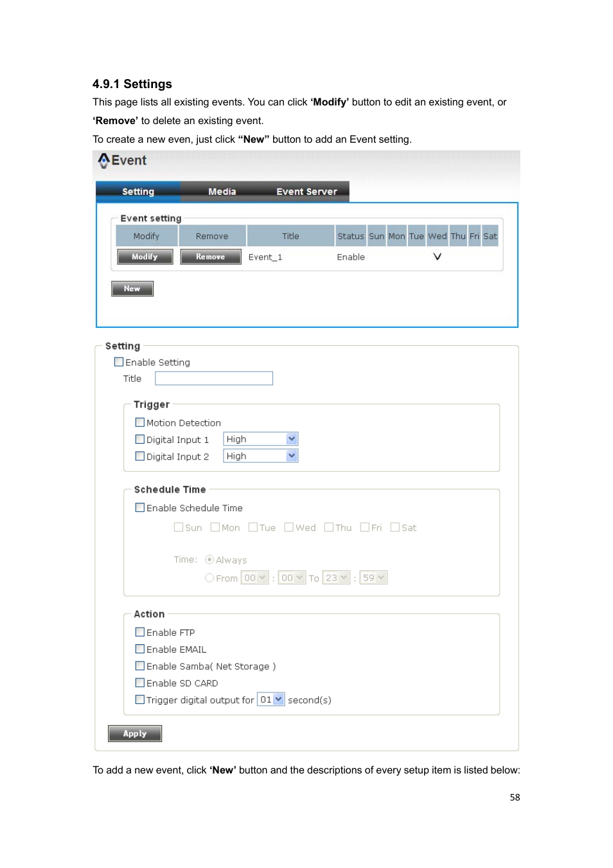This screenshot has height=868, width=613.
Task: Open the From hour dropdown
Action: (255, 578)
